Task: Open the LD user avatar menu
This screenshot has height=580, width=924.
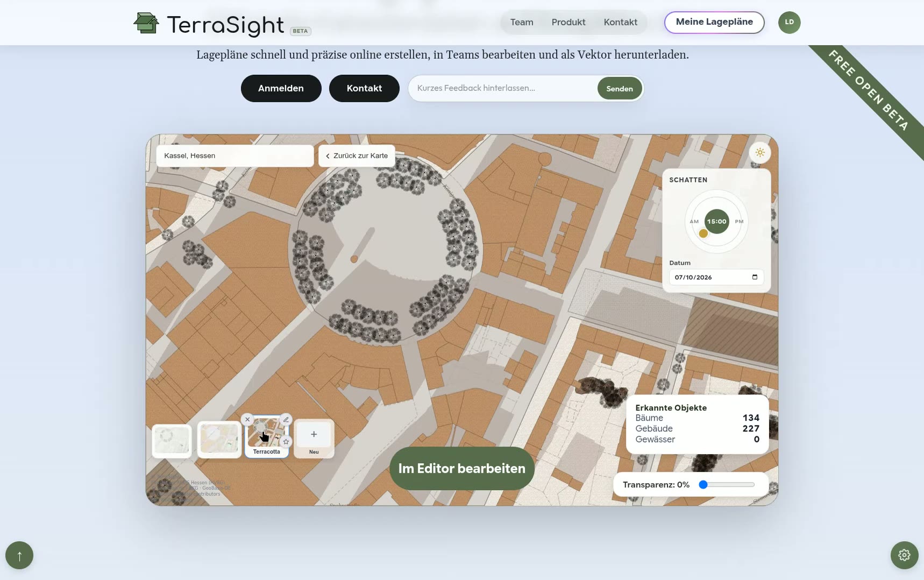Action: click(789, 22)
